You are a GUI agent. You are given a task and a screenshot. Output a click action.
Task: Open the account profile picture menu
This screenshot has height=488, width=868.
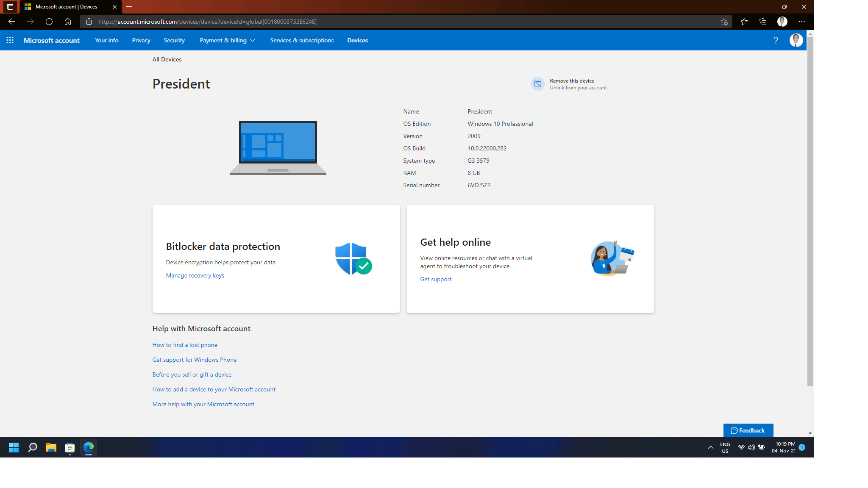[x=796, y=40]
